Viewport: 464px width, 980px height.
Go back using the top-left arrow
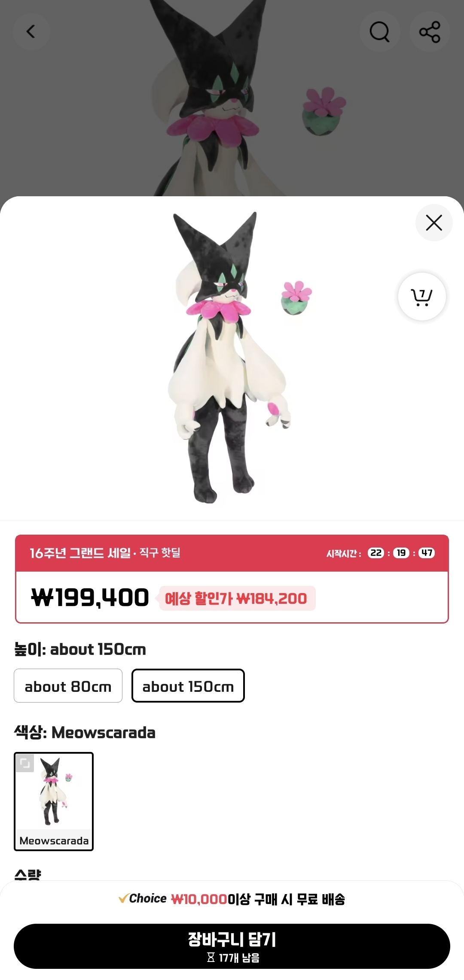click(31, 31)
